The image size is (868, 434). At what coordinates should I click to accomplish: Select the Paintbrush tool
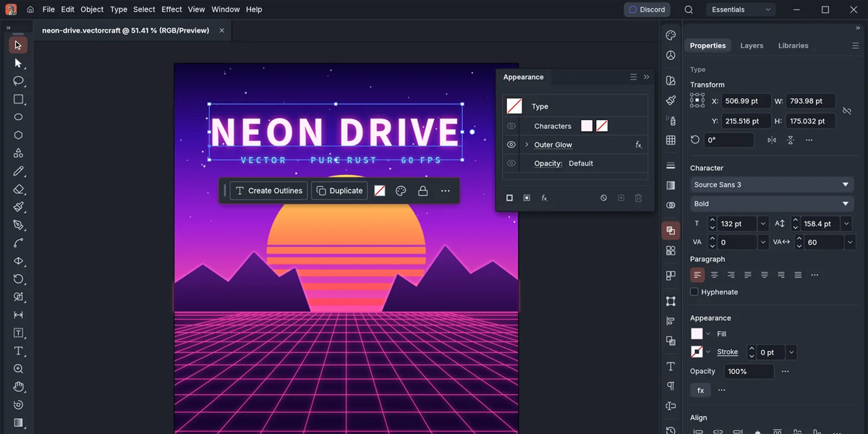18,208
